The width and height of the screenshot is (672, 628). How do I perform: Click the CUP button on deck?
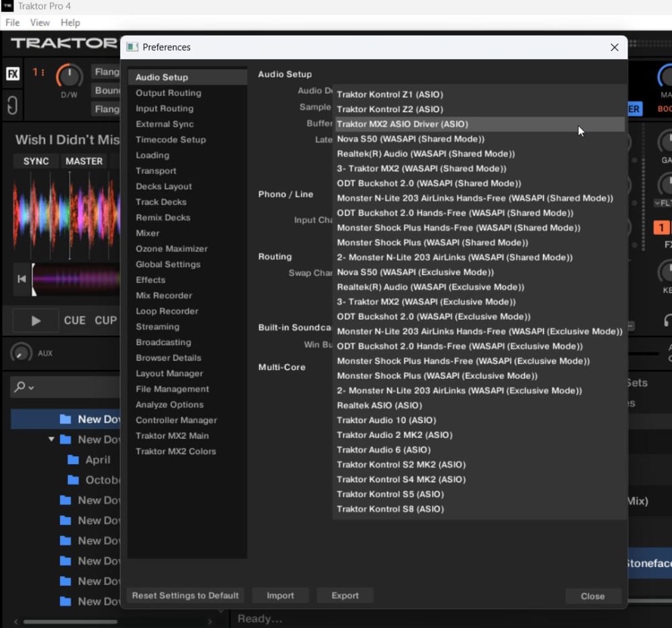click(x=106, y=320)
